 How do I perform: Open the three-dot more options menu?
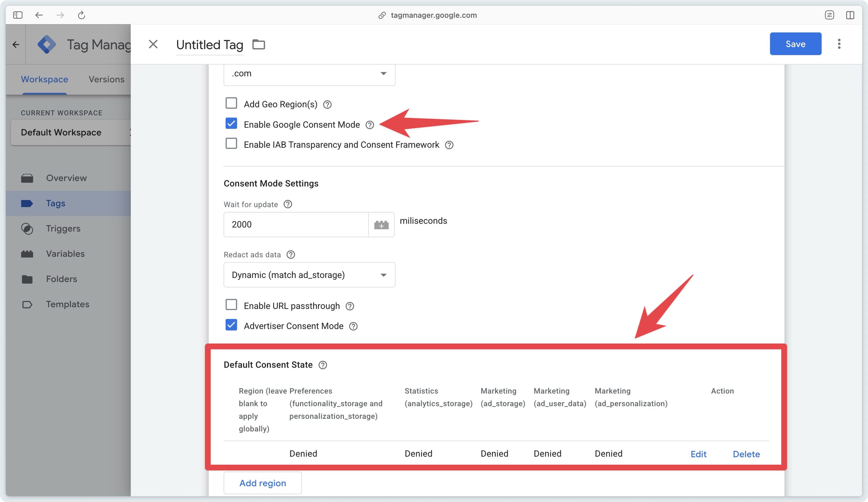(839, 44)
